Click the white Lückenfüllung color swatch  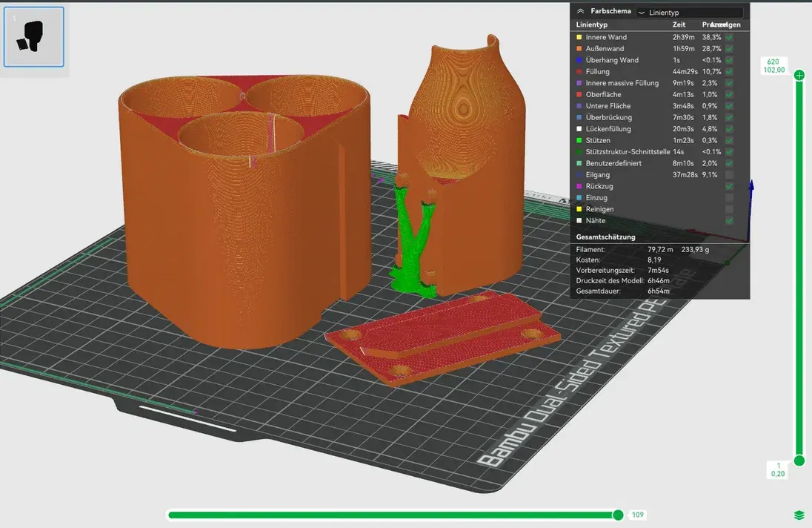579,129
